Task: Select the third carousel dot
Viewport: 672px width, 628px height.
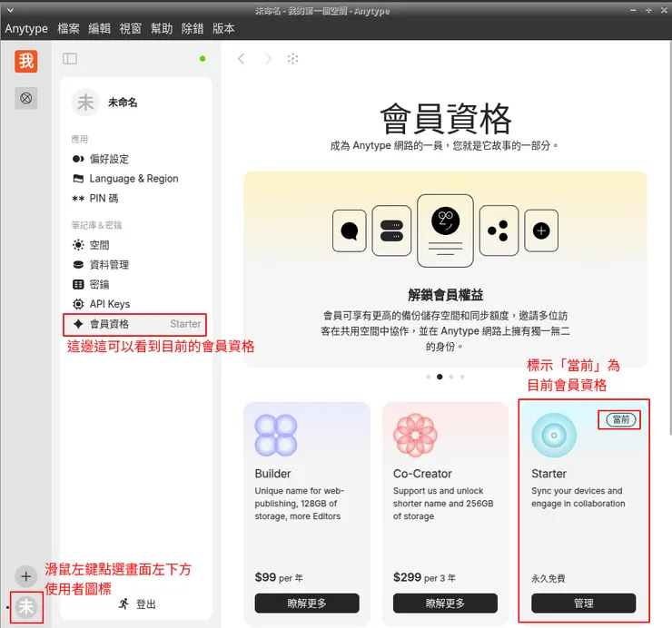Action: click(x=450, y=377)
